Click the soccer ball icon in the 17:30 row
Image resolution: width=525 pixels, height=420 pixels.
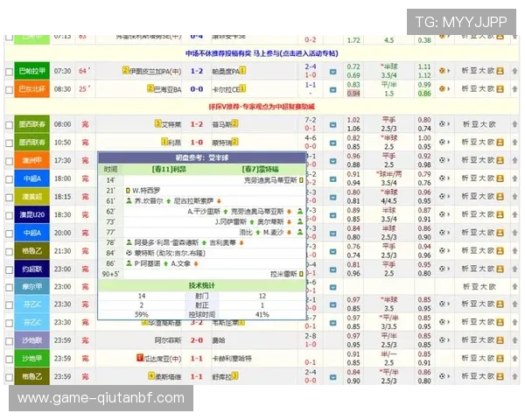[442, 160]
